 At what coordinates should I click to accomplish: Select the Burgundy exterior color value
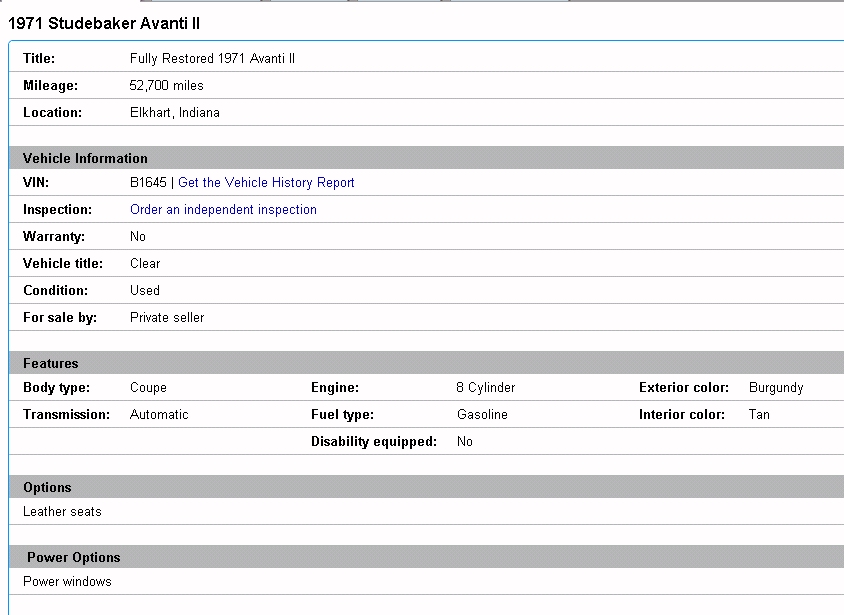point(775,388)
